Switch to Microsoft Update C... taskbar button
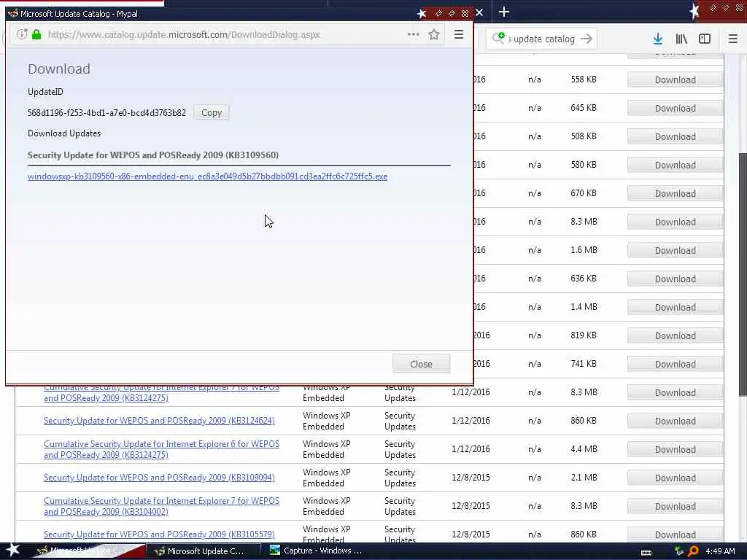This screenshot has width=747, height=560. point(203,551)
